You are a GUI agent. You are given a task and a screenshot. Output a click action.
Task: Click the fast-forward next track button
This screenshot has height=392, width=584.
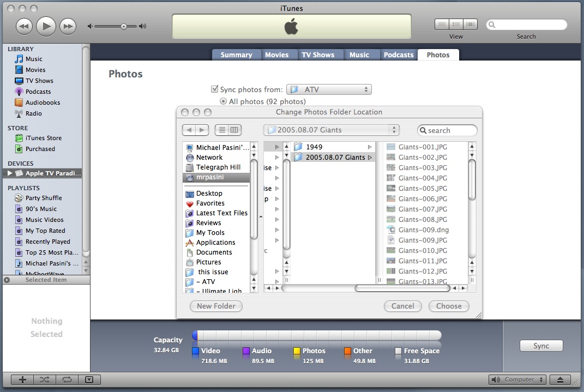point(68,26)
